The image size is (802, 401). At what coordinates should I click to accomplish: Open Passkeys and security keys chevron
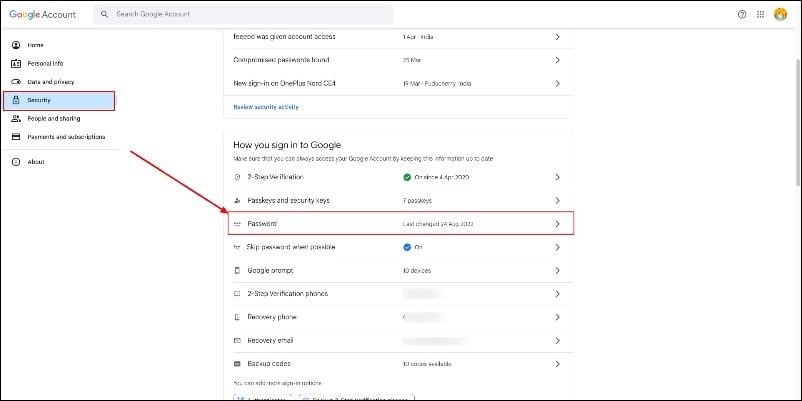[x=558, y=200]
